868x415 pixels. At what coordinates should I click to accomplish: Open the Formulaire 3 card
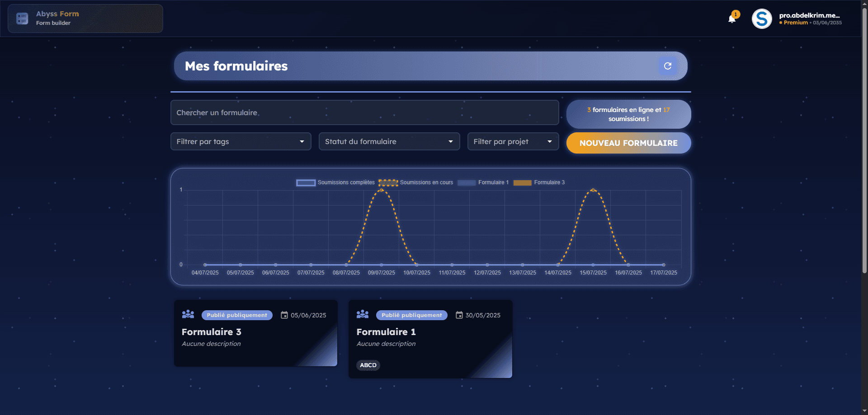[x=256, y=333]
